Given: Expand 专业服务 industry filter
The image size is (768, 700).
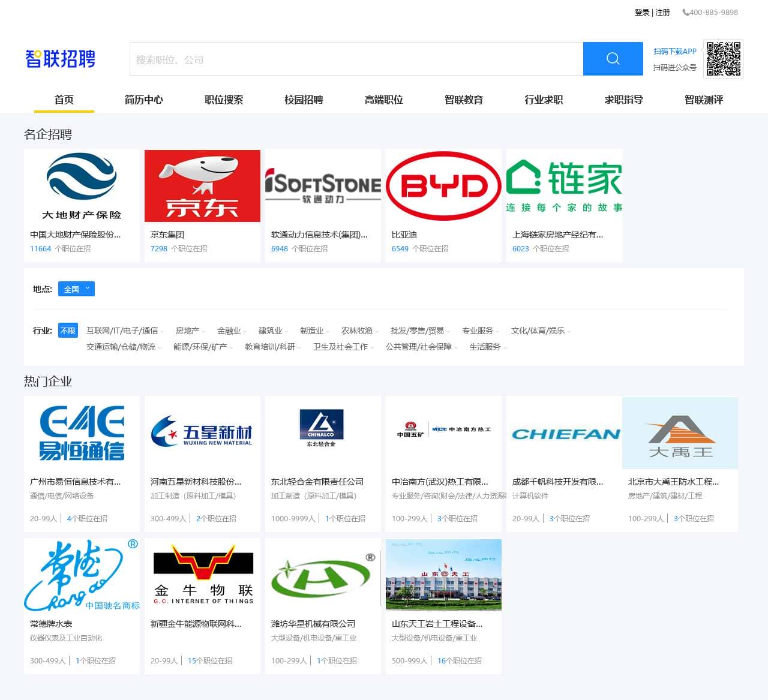Looking at the screenshot, I should point(480,331).
